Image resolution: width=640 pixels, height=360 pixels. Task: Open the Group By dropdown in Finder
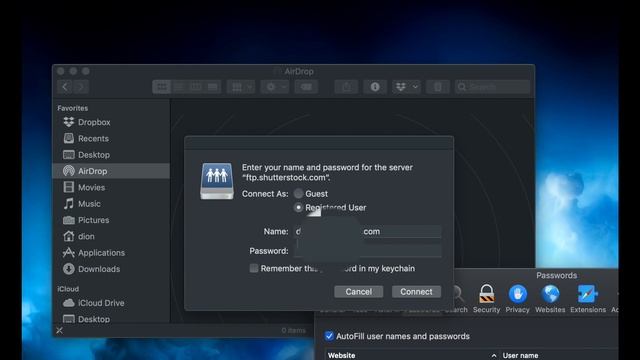pos(241,87)
